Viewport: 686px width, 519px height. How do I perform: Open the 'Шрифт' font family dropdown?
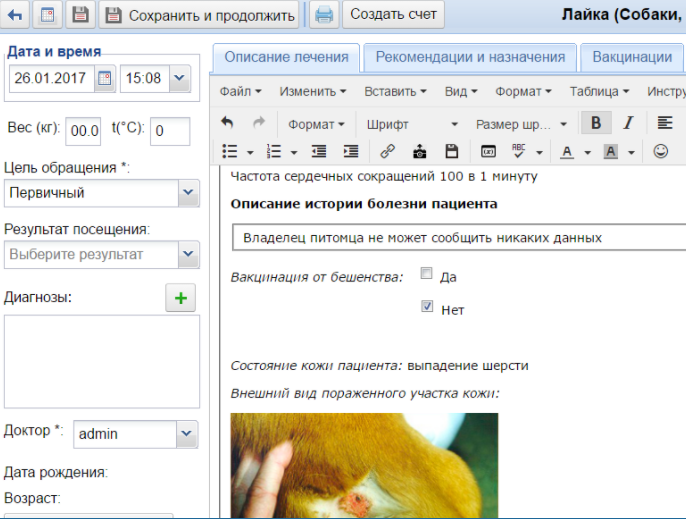pyautogui.click(x=412, y=124)
